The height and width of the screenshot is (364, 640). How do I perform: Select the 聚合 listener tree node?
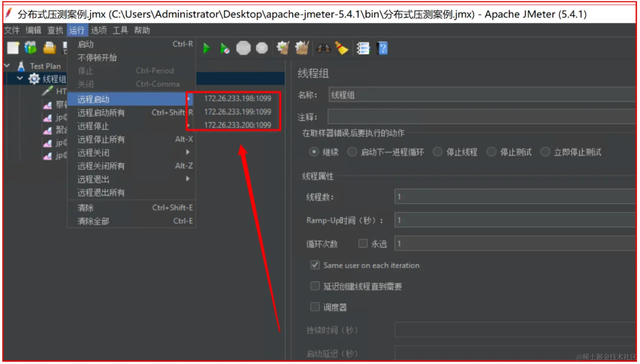pyautogui.click(x=55, y=130)
